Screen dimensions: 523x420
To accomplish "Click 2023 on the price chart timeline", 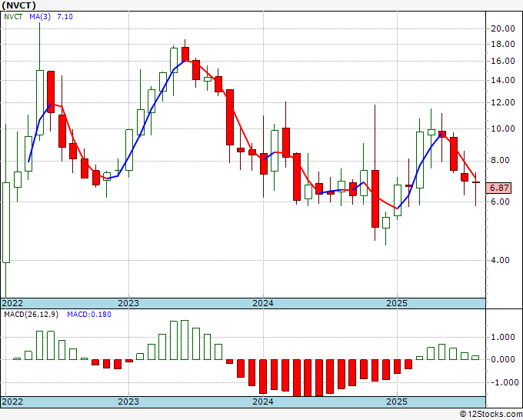I will pos(128,303).
